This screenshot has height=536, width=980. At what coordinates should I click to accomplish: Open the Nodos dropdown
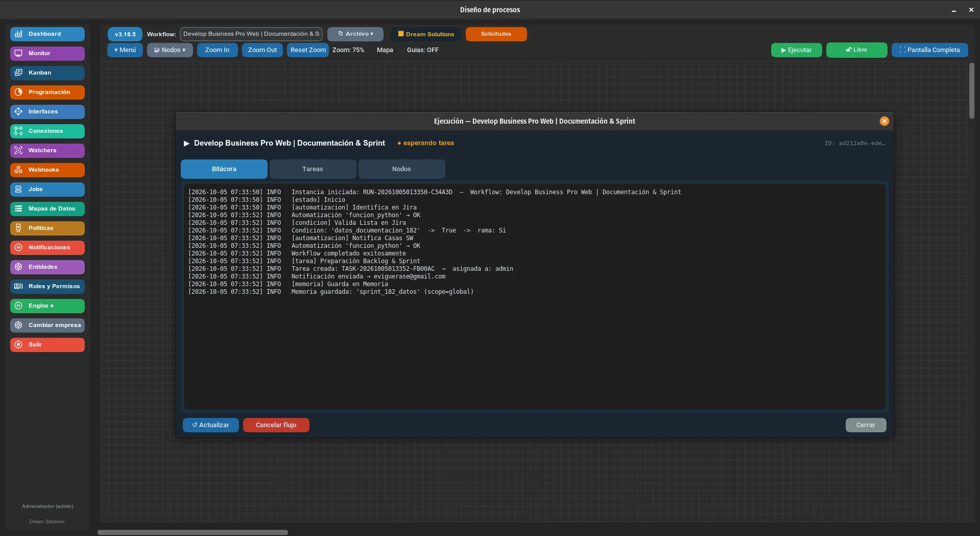pos(170,50)
